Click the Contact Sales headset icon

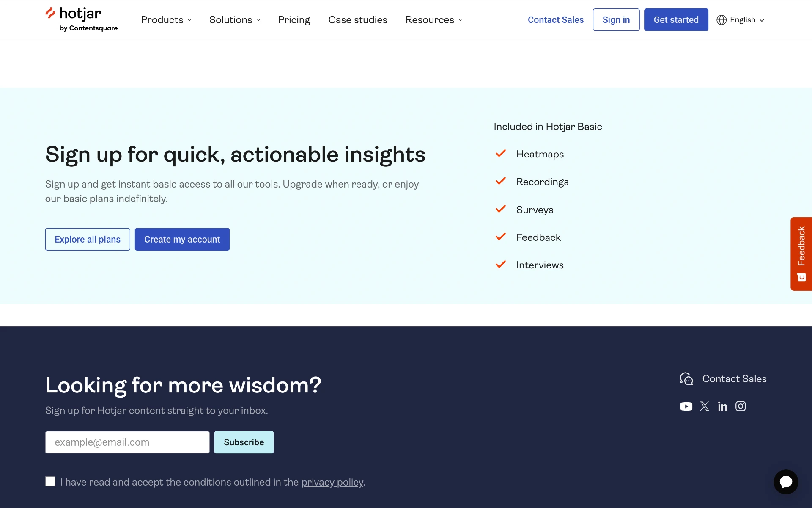click(687, 378)
